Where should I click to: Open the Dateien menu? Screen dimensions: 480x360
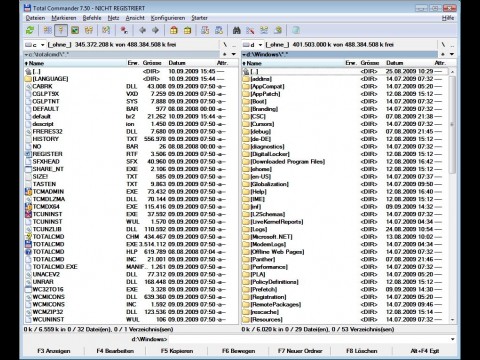coord(35,18)
